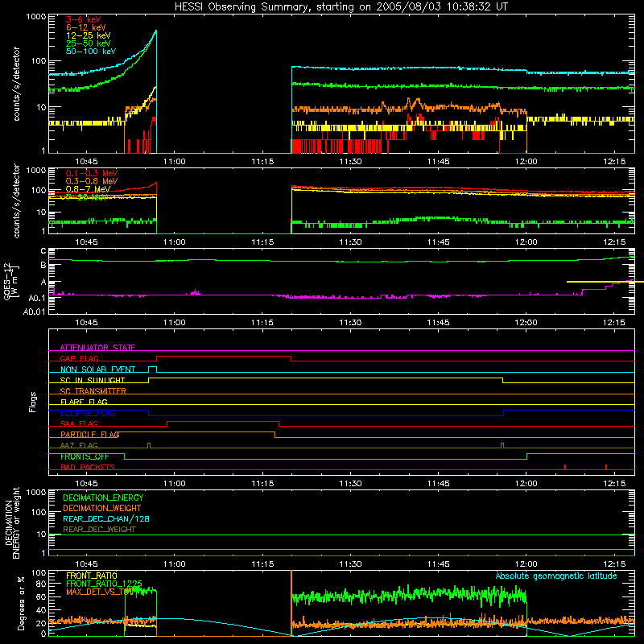This screenshot has width=644, height=644.
Task: Select the NON_SOLAR_EVENT flag label
Action: (x=97, y=369)
